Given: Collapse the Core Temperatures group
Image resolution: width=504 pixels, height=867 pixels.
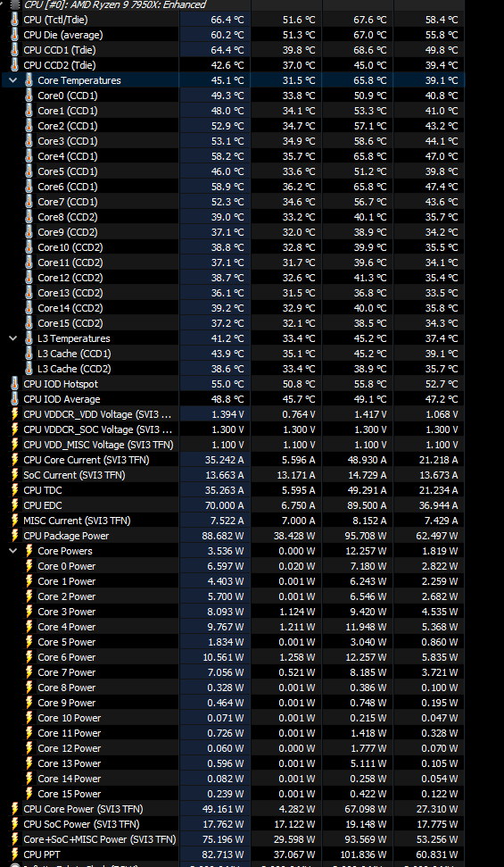Looking at the screenshot, I should tap(13, 80).
